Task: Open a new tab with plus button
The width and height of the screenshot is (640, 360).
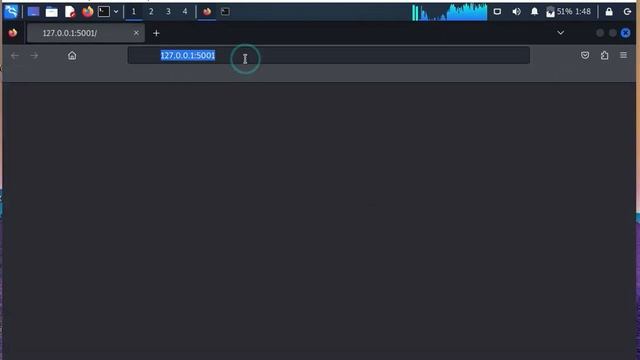Action: pyautogui.click(x=156, y=33)
